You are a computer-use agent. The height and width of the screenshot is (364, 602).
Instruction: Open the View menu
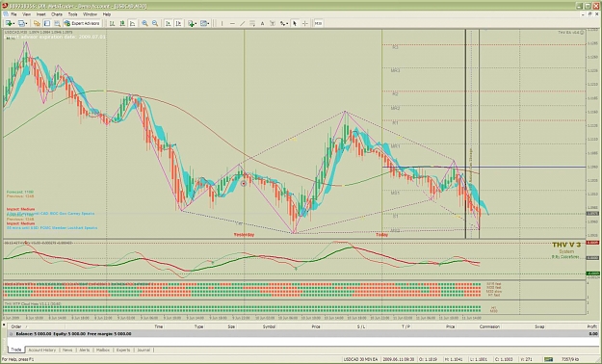click(27, 14)
